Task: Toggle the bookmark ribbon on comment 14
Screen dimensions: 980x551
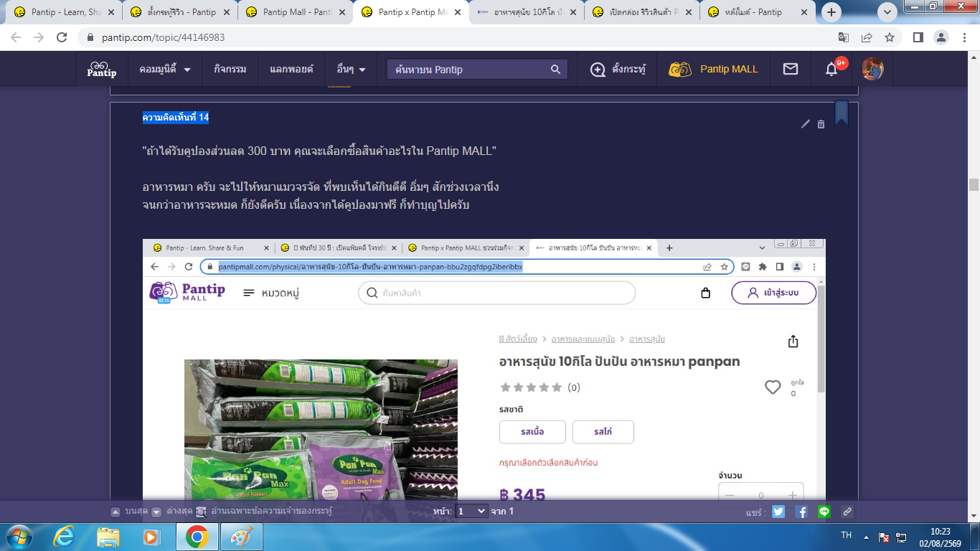Action: (x=842, y=113)
